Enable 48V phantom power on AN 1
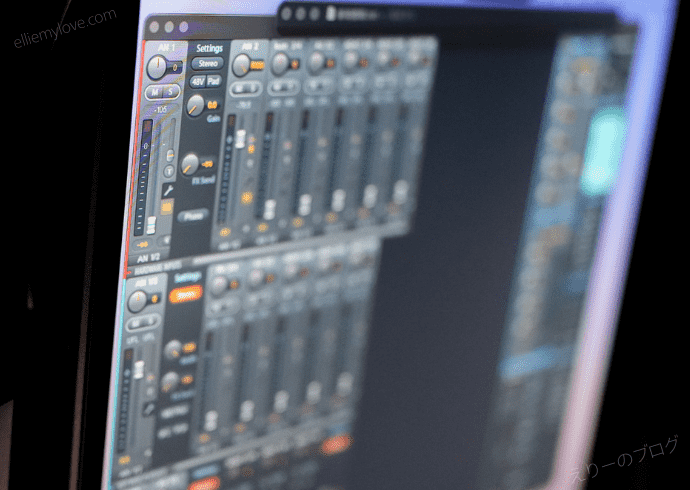The image size is (690, 490). point(199,81)
